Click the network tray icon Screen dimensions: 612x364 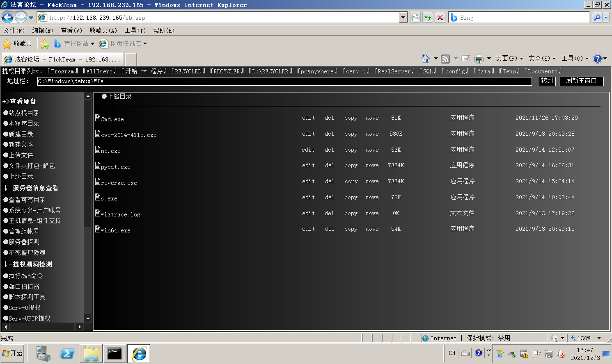pyautogui.click(x=548, y=354)
